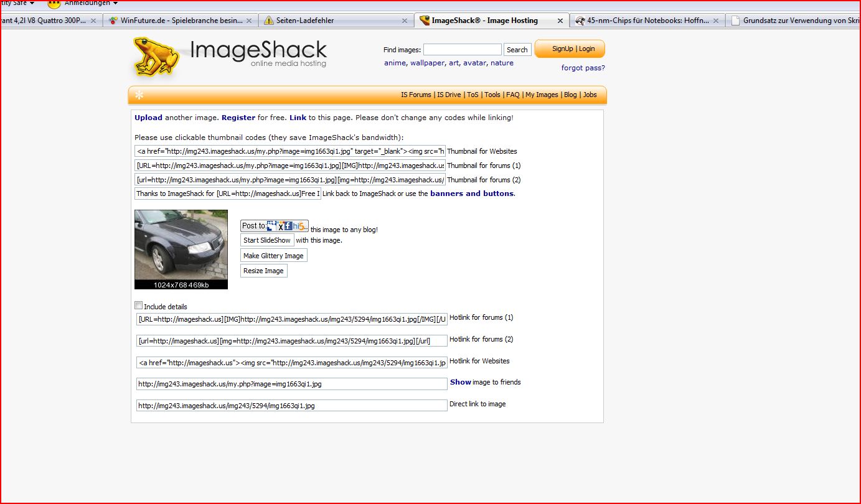Click the bold Link to this page
The width and height of the screenshot is (861, 504).
298,118
